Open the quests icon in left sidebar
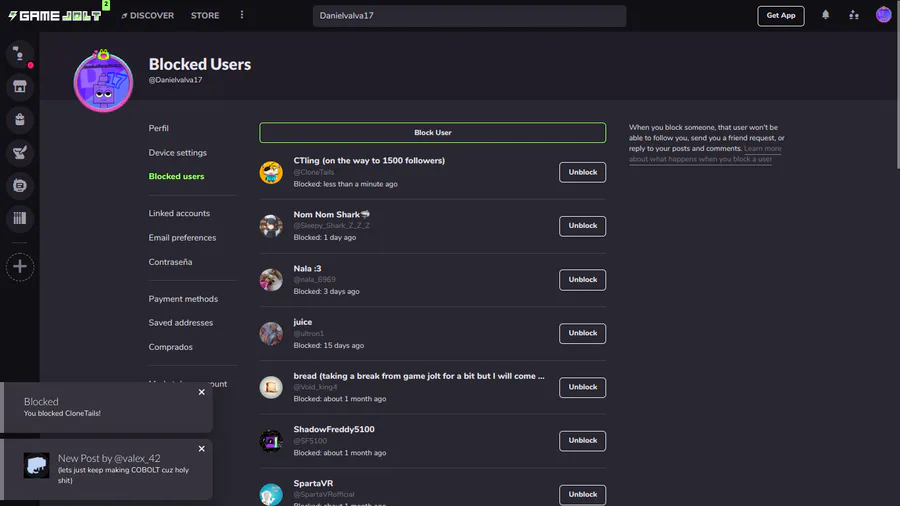Image resolution: width=900 pixels, height=506 pixels. pyautogui.click(x=20, y=153)
